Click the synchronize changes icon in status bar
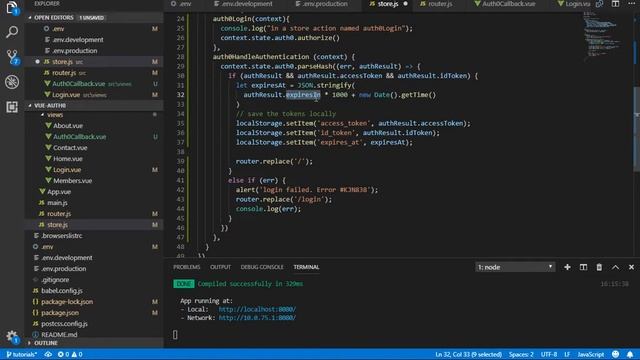Viewport: 640px width, 360px height. [x=48, y=354]
